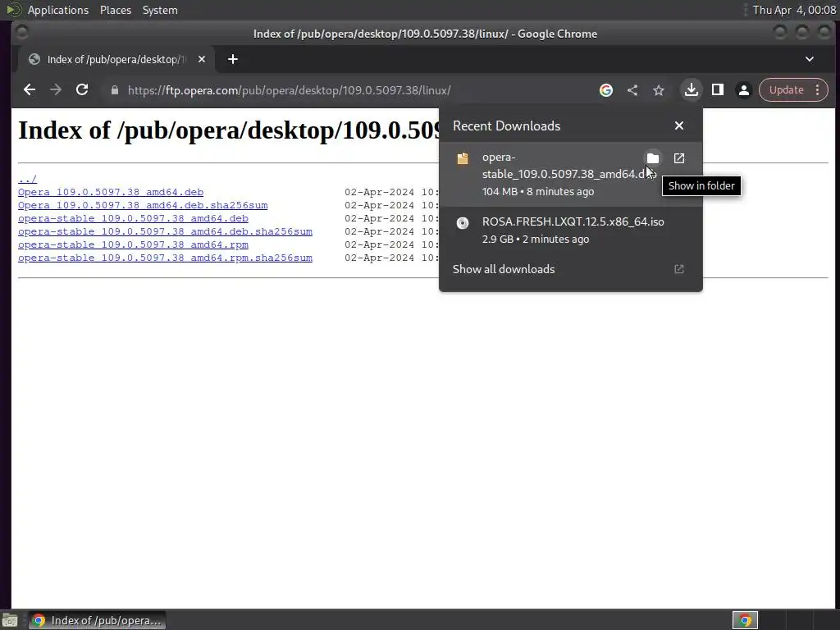Share this page via share icon
Screen dimensions: 840x630
(632, 90)
